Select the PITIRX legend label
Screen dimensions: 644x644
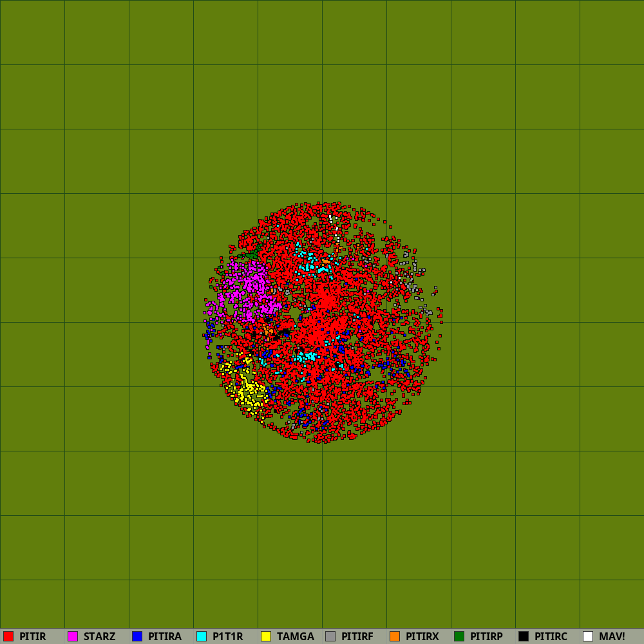[x=422, y=637]
